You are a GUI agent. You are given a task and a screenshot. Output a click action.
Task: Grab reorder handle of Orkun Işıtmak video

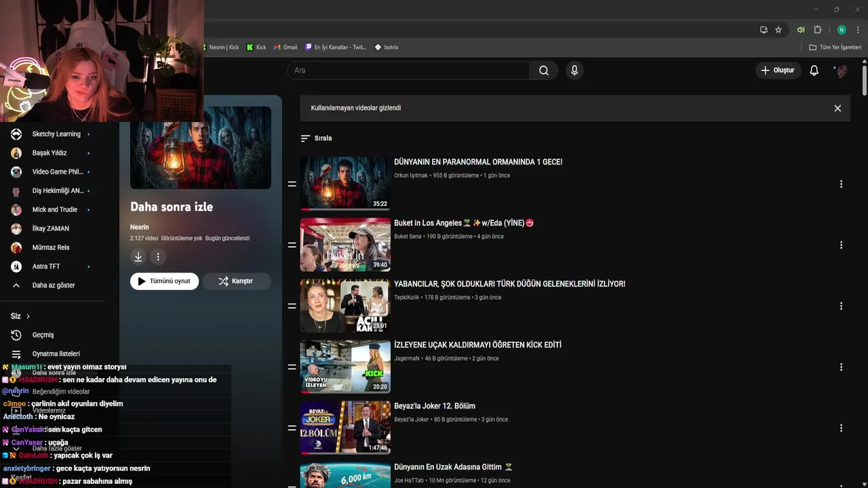[292, 184]
